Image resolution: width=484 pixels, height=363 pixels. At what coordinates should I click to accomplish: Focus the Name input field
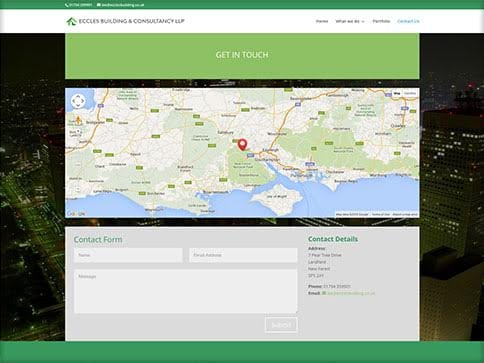128,255
